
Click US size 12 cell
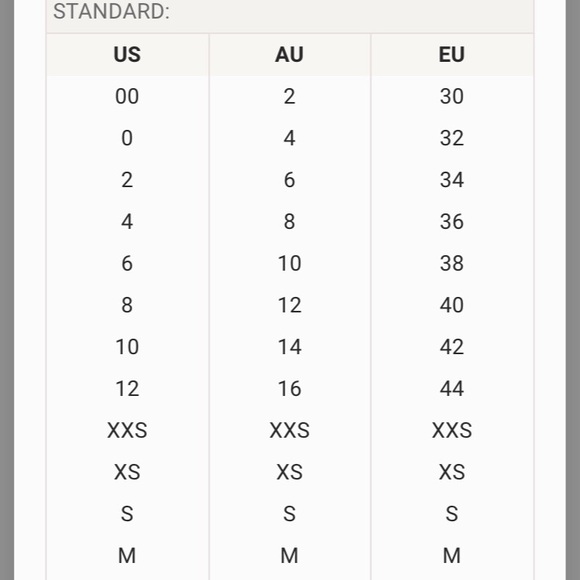127,389
